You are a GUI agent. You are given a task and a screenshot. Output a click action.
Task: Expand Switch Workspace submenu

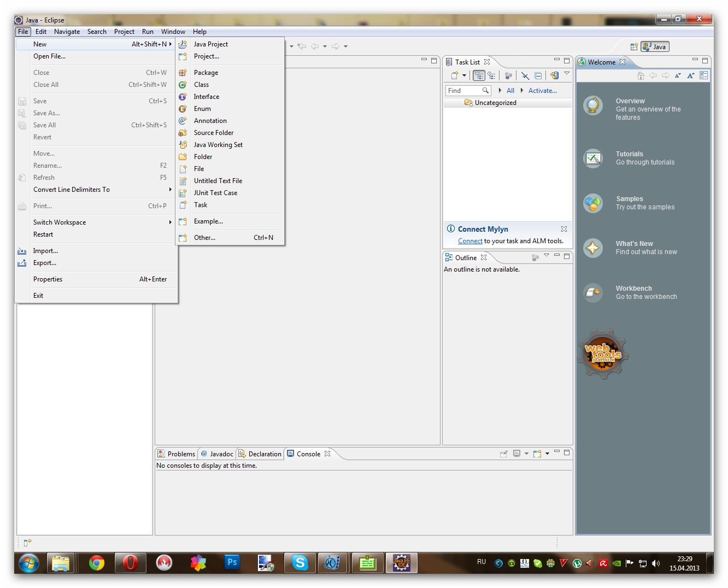pos(96,222)
